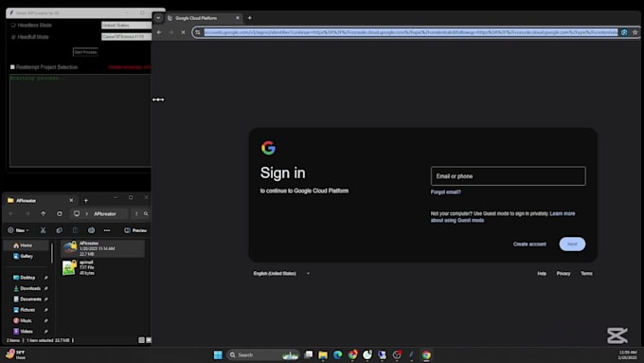Click the site information icon in address bar

[198, 32]
